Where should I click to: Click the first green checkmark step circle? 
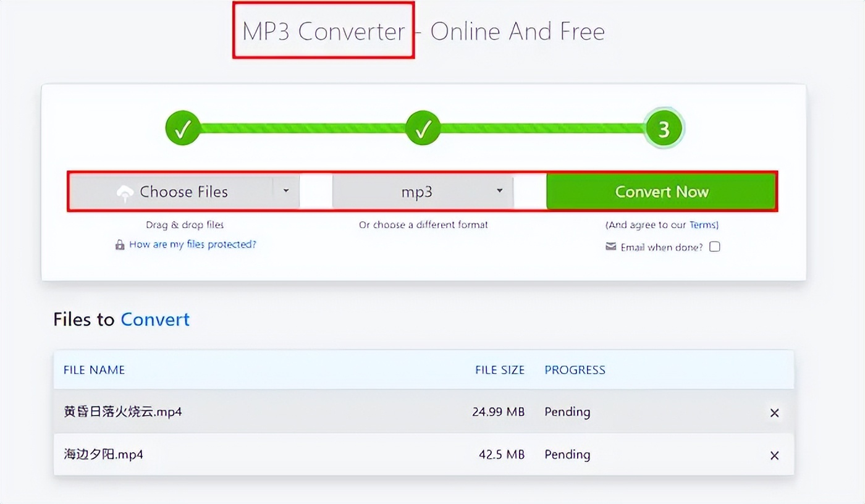pos(183,128)
